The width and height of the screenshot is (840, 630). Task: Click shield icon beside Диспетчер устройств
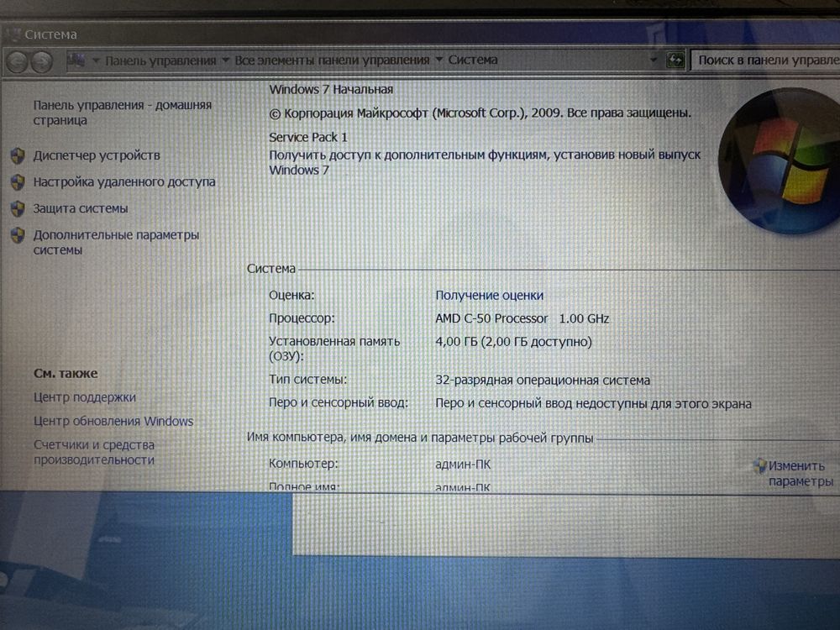pyautogui.click(x=18, y=156)
